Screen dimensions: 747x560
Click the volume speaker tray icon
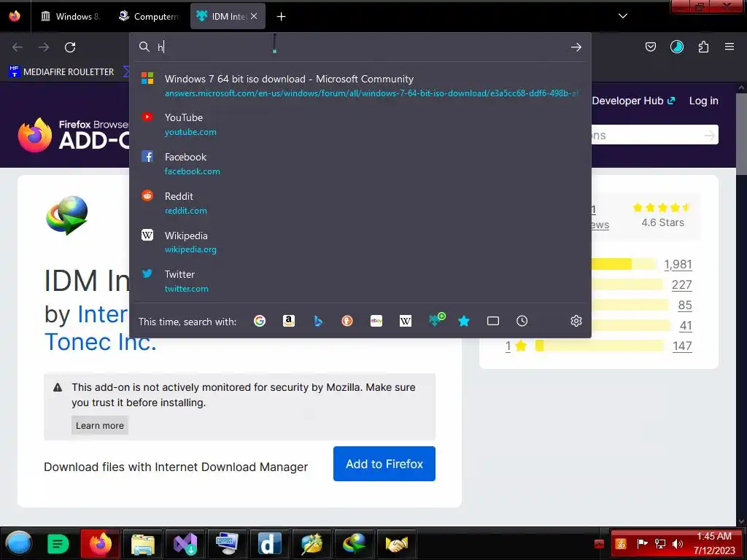[x=677, y=544]
